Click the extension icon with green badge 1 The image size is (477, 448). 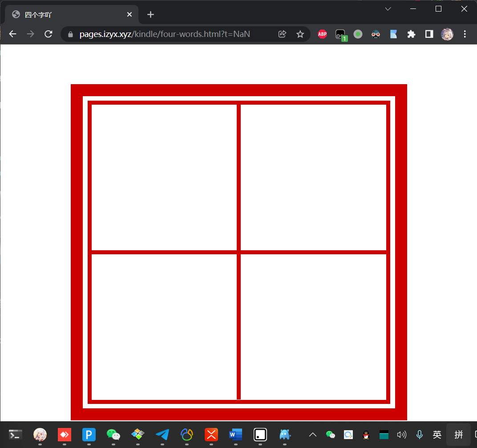(340, 34)
